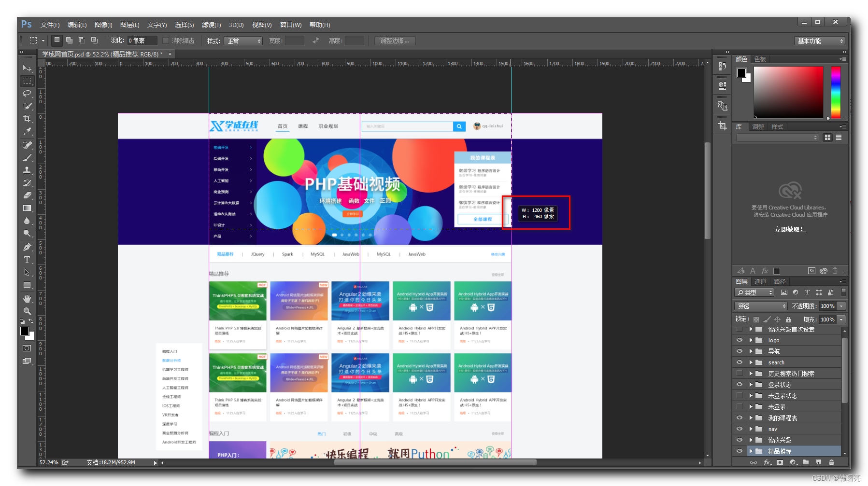
Task: Select the Zoom tool in toolbox
Action: (x=27, y=311)
